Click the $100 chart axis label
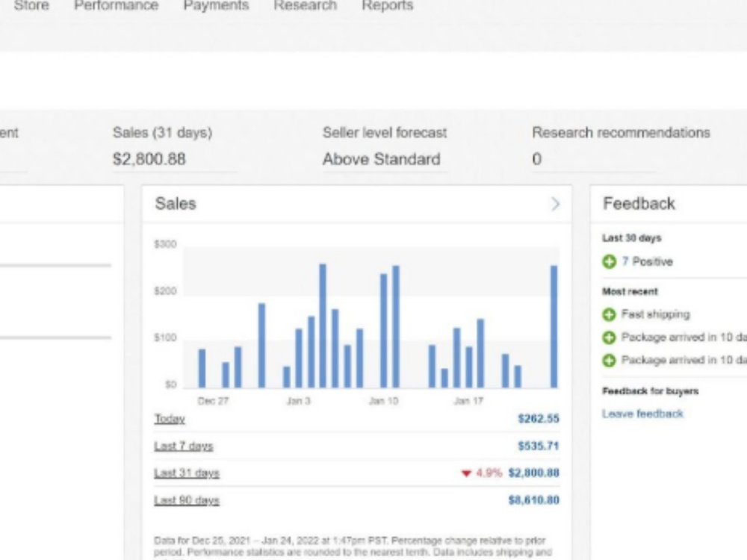 coord(165,337)
